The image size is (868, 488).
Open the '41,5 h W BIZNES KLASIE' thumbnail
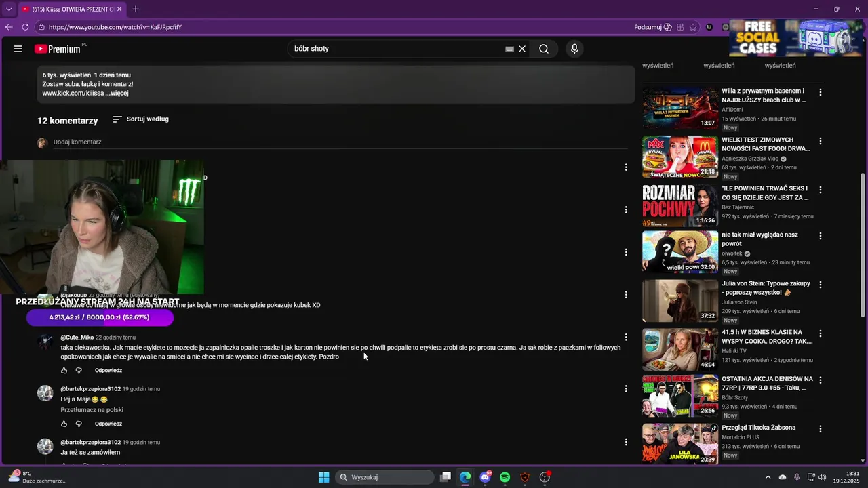click(x=680, y=349)
